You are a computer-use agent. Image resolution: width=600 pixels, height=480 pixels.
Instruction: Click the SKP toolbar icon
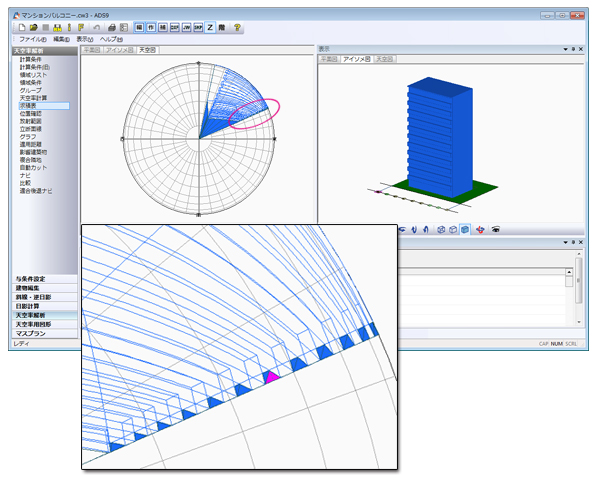click(x=198, y=28)
